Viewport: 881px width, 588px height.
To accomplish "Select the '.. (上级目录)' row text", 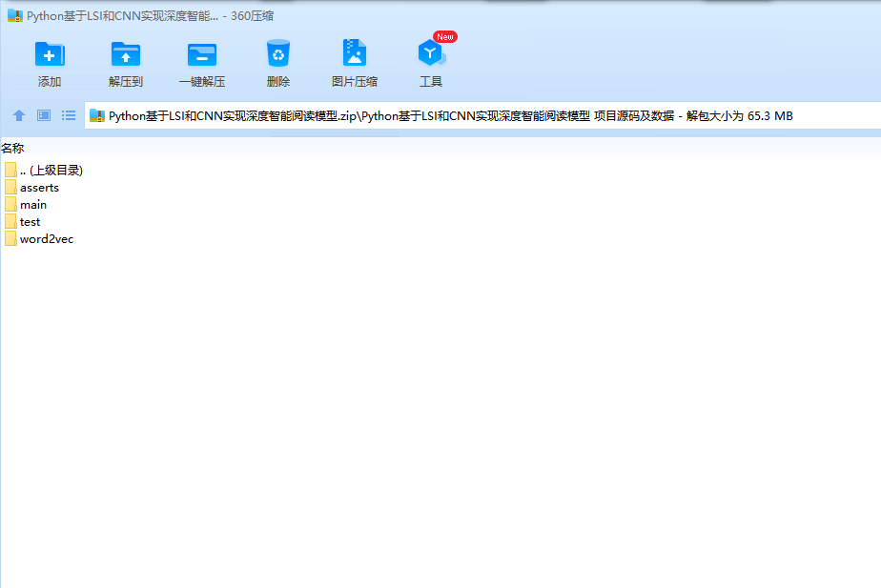I will click(x=51, y=171).
